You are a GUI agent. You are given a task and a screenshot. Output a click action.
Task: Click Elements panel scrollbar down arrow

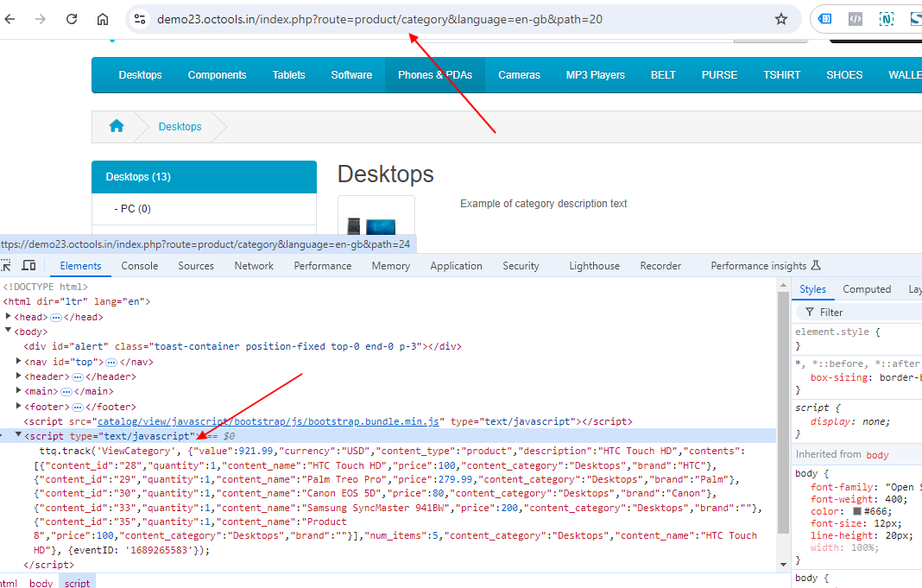[x=783, y=564]
